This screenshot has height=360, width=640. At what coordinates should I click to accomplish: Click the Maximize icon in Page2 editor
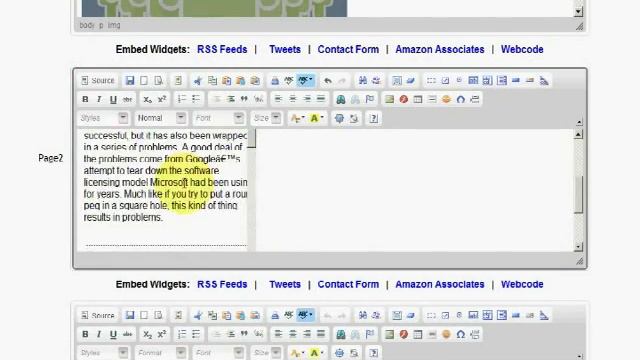point(339,118)
